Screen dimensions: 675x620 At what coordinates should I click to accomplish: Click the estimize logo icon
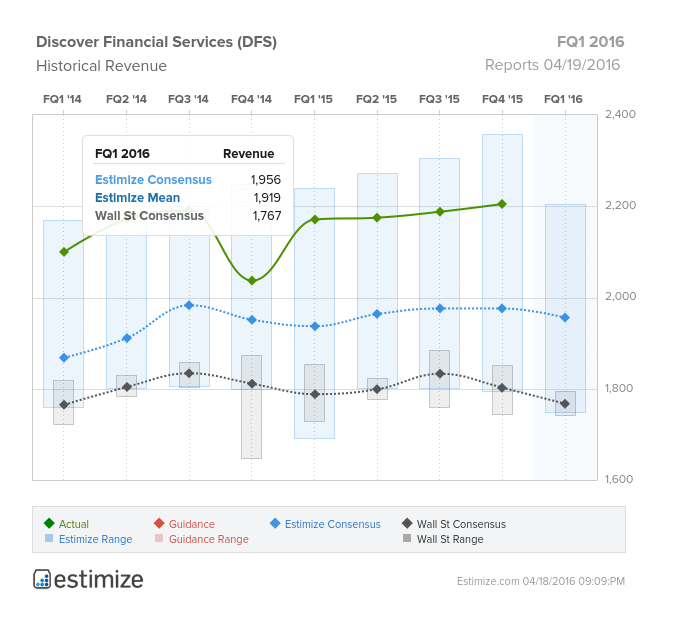[42, 579]
